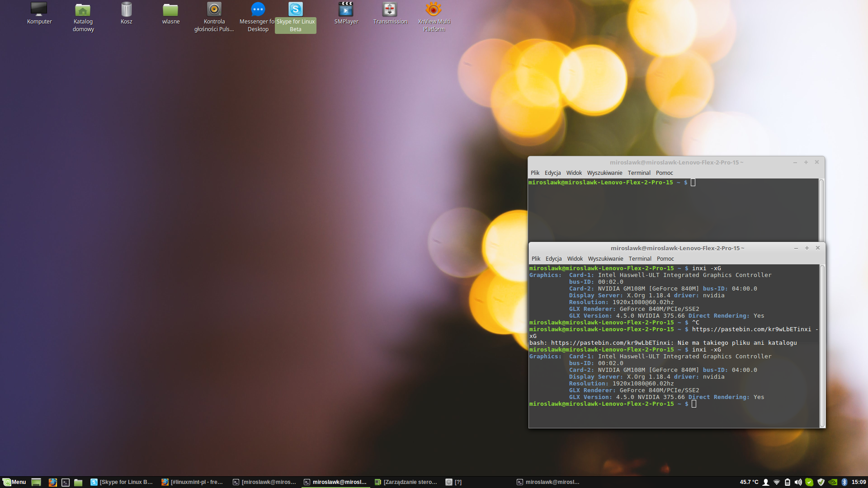The height and width of the screenshot is (488, 868).
Task: Open the Terminal menu in the back terminal
Action: pos(639,173)
